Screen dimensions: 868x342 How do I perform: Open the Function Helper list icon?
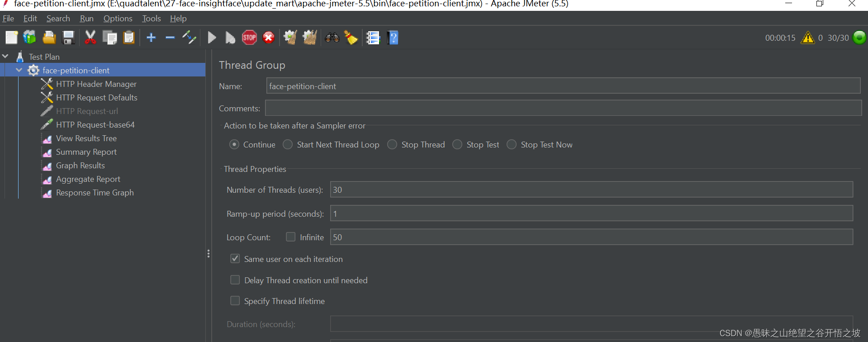tap(373, 38)
